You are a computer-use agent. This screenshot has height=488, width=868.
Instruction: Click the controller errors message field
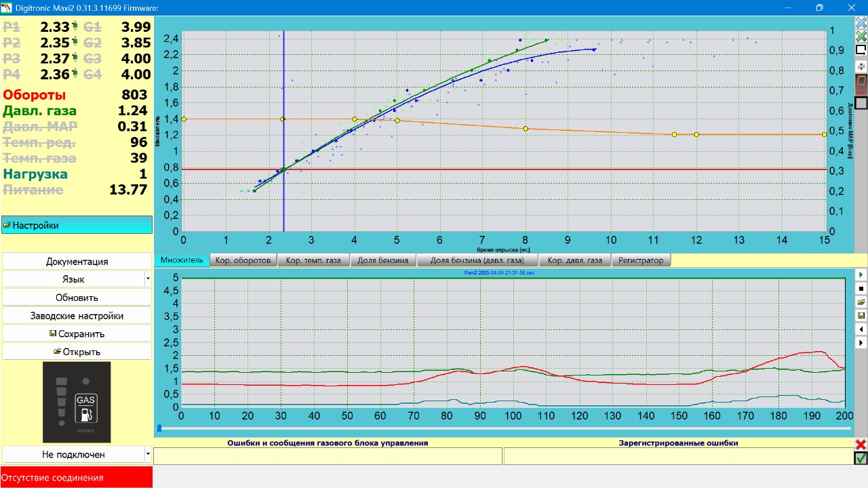[328, 456]
